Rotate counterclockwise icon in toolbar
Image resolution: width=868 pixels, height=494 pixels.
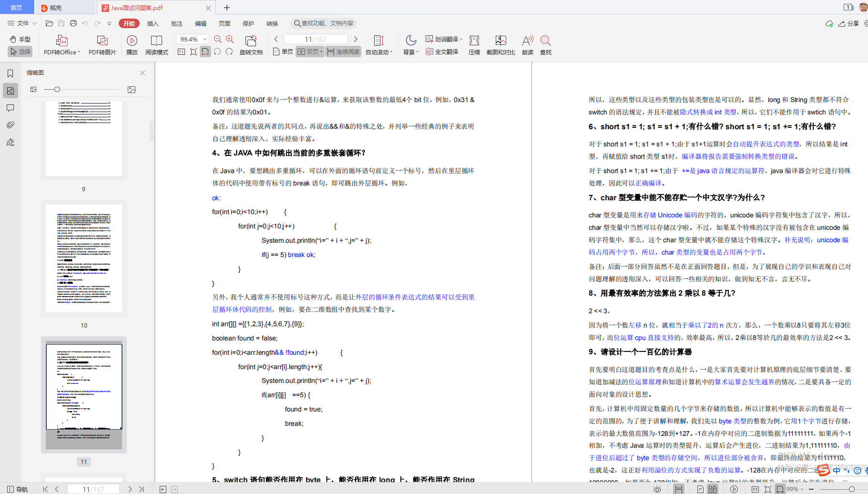pyautogui.click(x=217, y=51)
